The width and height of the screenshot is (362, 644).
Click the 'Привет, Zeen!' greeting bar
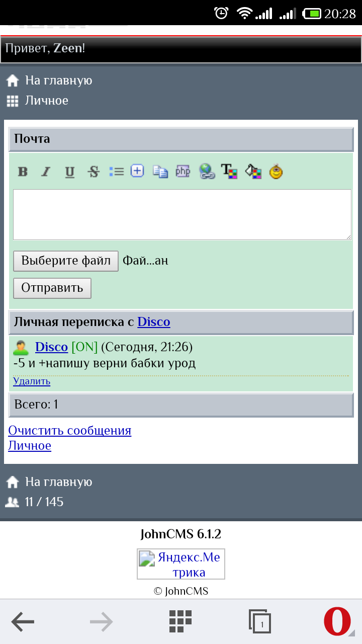(x=181, y=49)
